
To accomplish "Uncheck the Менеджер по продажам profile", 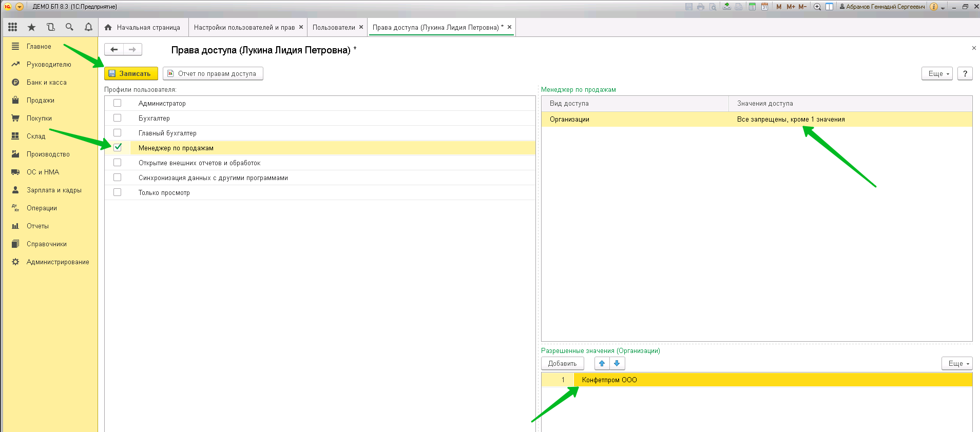I will [x=118, y=148].
